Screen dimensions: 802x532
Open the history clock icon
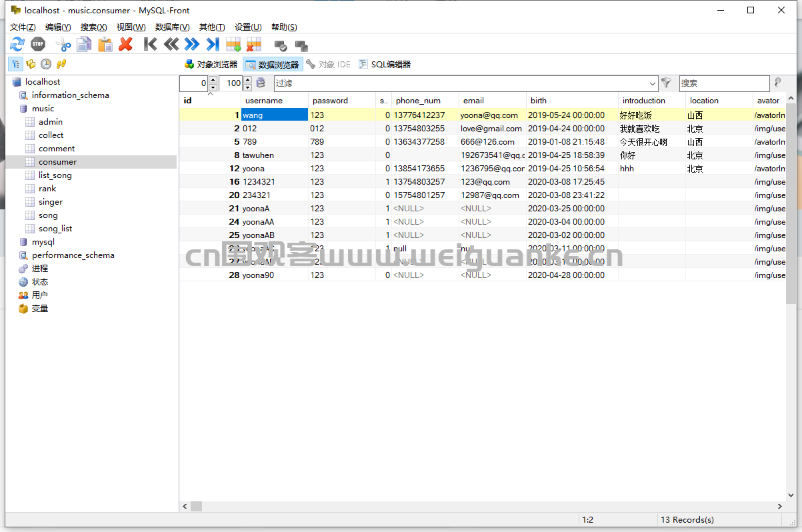pos(46,64)
